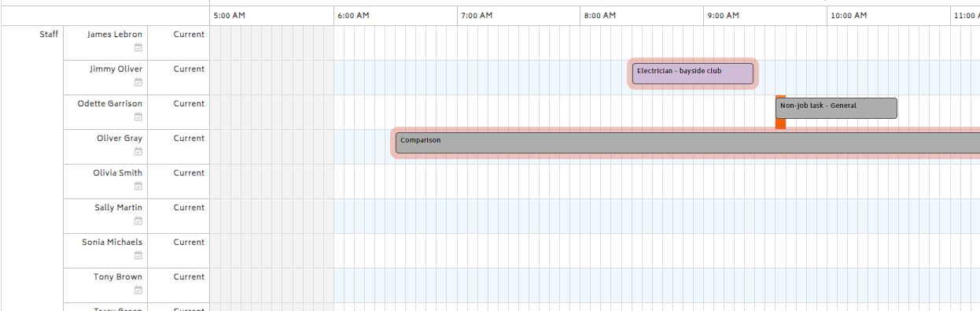This screenshot has height=311, width=980.
Task: Open calendar icon under James Lebron
Action: [138, 48]
